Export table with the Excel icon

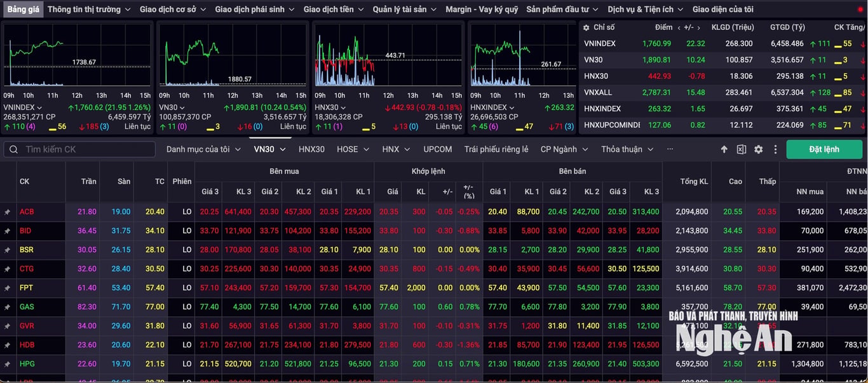point(741,150)
